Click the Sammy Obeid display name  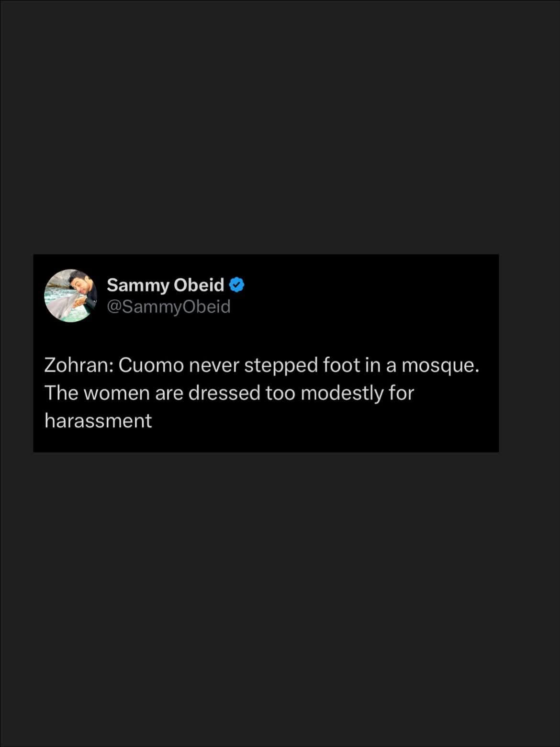point(165,285)
